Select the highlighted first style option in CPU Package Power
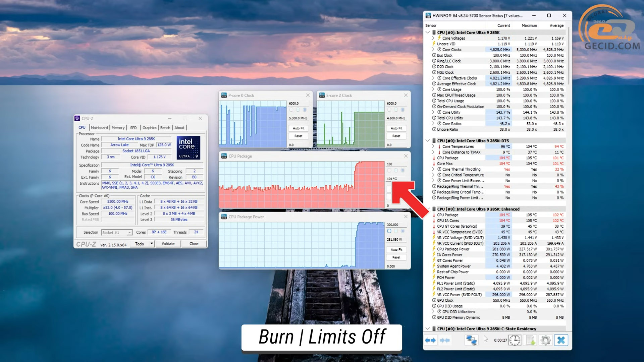The image size is (644, 362). (389, 231)
